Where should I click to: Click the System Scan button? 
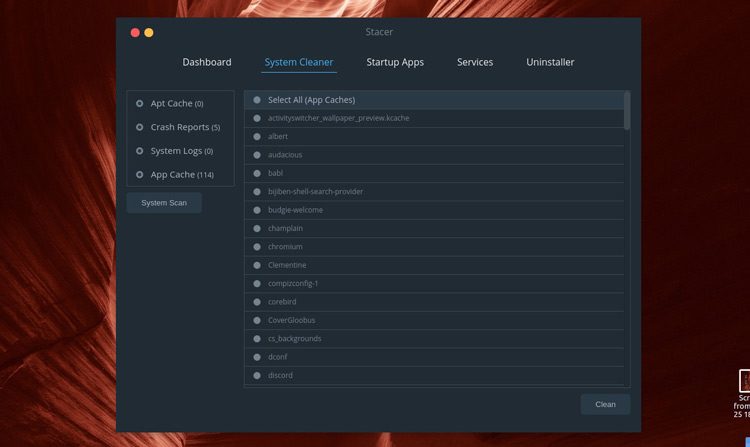pyautogui.click(x=164, y=203)
